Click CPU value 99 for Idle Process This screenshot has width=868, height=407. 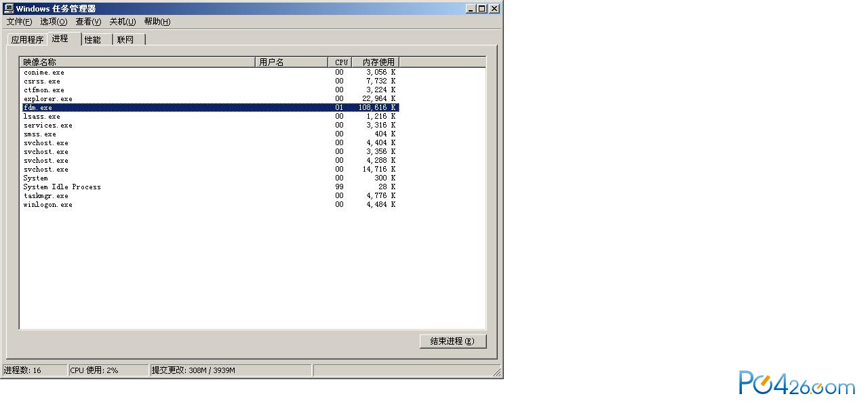point(339,187)
